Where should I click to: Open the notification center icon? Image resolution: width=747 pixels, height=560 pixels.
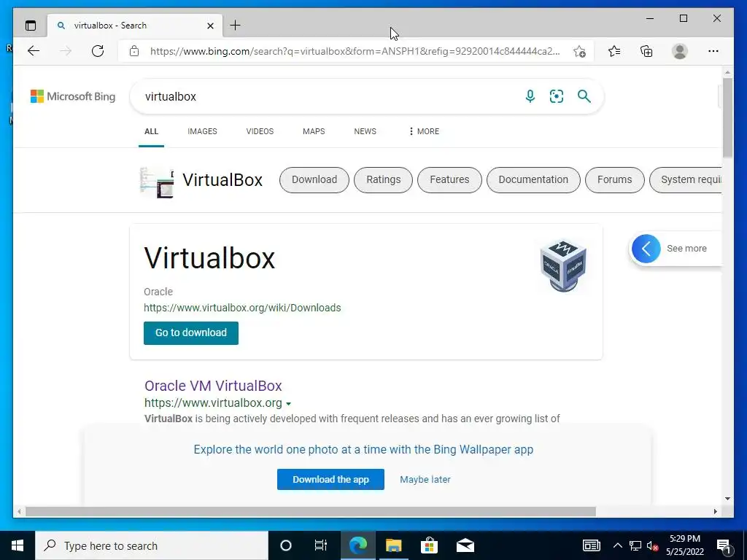click(724, 546)
